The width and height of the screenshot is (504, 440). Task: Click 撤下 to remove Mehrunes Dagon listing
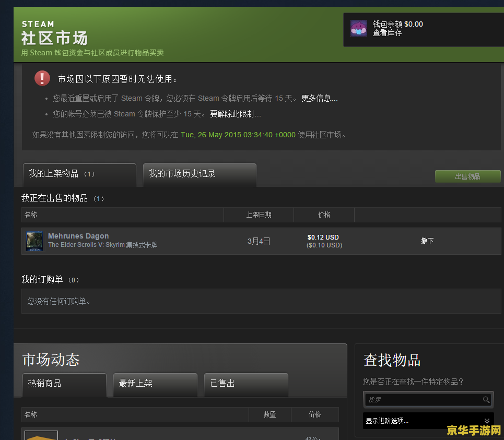(427, 241)
